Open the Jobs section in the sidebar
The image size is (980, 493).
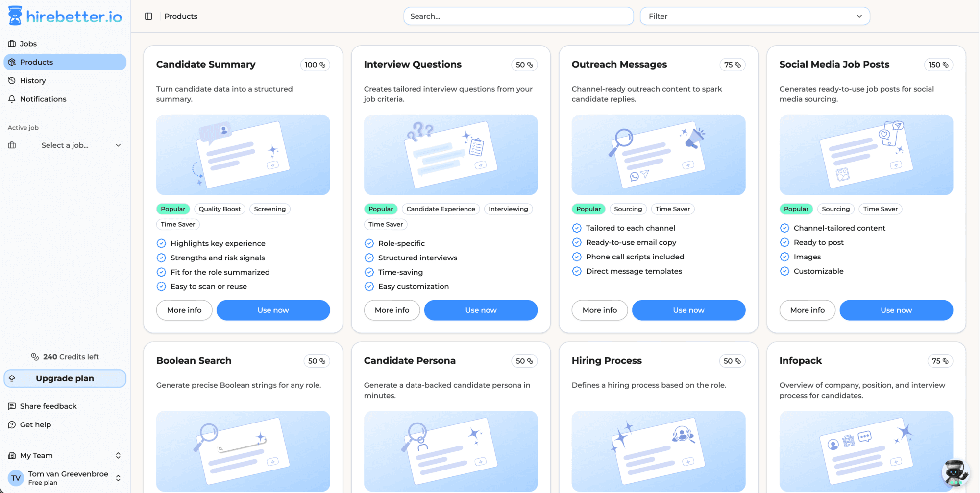(28, 43)
